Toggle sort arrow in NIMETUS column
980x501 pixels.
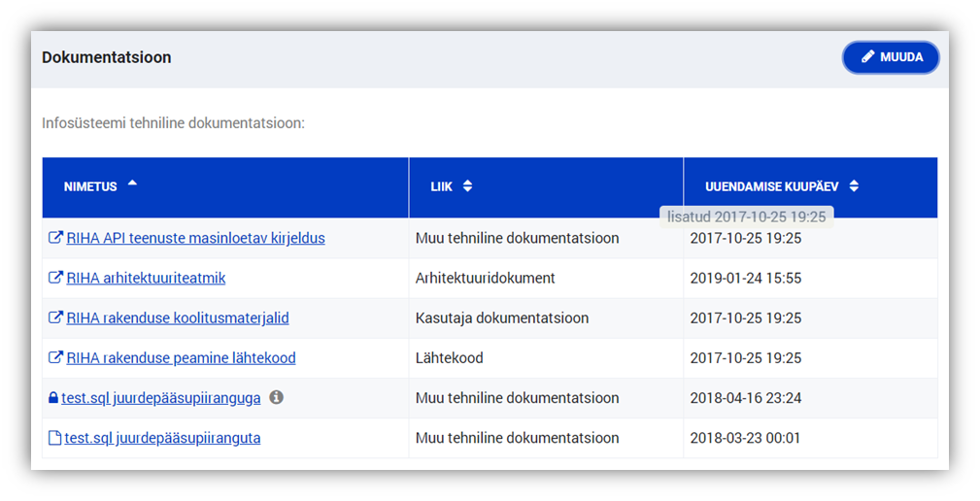click(x=132, y=184)
